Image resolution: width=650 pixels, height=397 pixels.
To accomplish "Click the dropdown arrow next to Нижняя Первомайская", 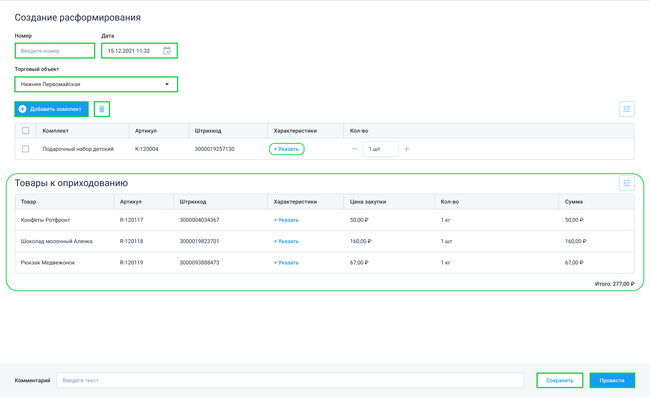I will [167, 84].
